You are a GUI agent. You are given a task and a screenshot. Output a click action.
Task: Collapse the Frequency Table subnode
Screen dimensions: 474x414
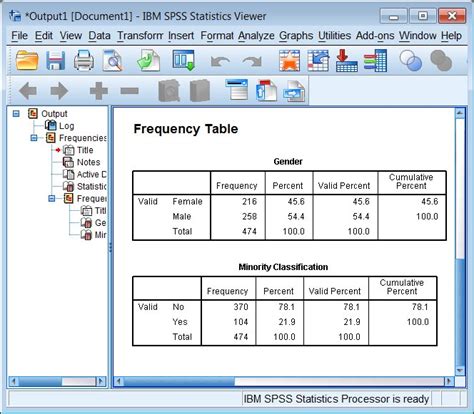click(x=51, y=199)
